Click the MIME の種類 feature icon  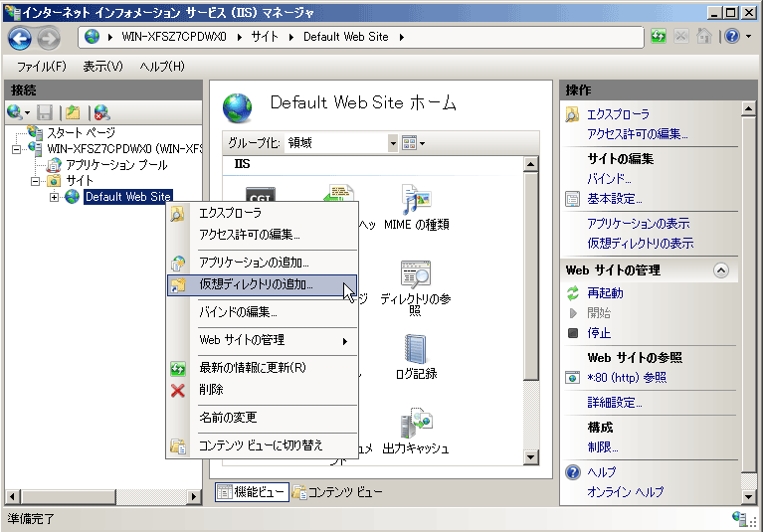pyautogui.click(x=415, y=203)
